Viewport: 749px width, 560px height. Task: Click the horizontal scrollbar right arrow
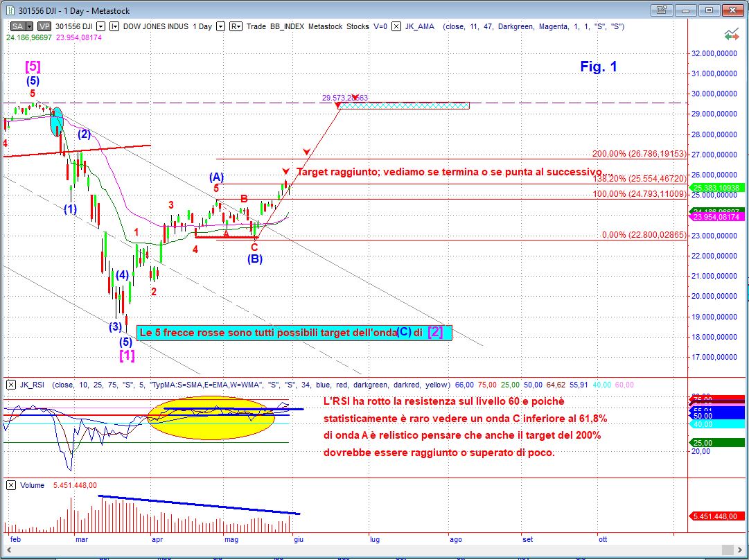coord(739,550)
